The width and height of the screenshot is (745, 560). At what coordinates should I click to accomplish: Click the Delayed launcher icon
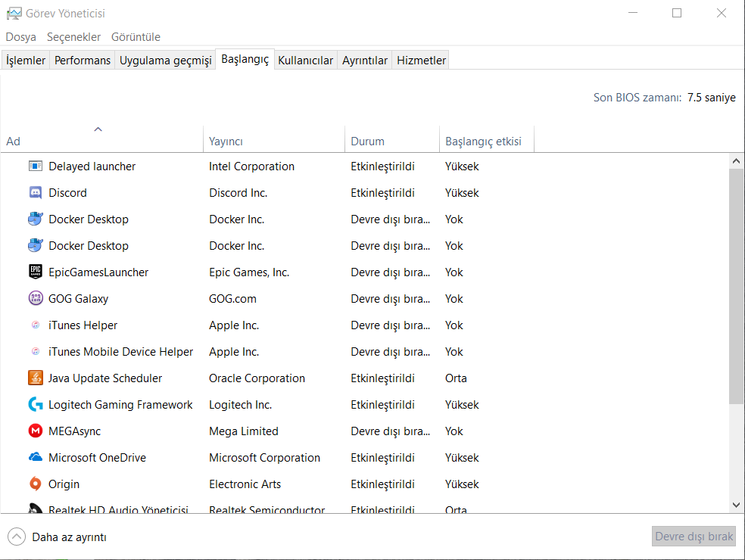36,166
